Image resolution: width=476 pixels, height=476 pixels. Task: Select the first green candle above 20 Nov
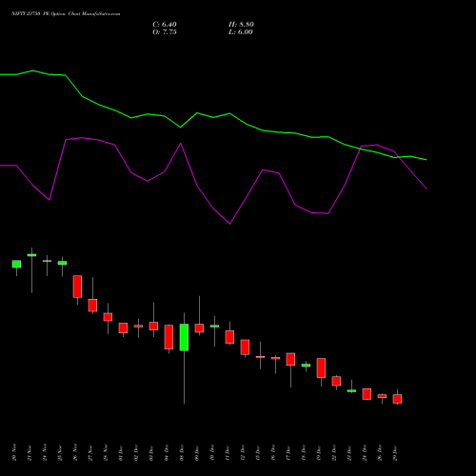pos(16,264)
